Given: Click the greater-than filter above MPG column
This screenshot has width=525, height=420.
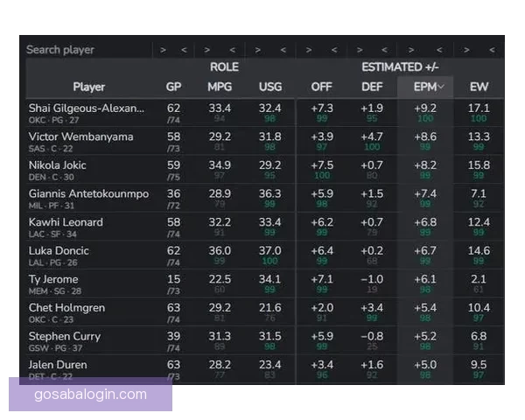Looking at the screenshot, I should 207,50.
